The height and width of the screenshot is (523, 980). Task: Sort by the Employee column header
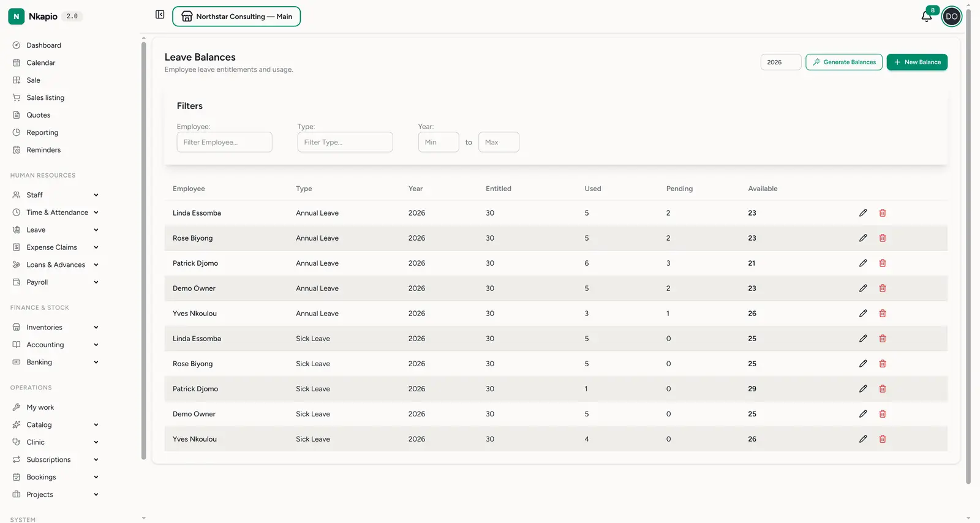coord(189,189)
